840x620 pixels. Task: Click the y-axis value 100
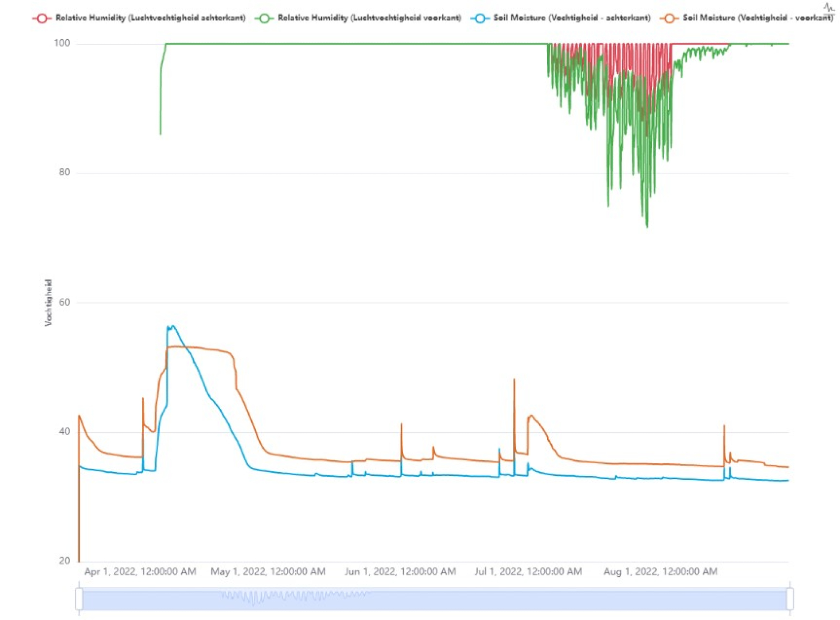(62, 43)
